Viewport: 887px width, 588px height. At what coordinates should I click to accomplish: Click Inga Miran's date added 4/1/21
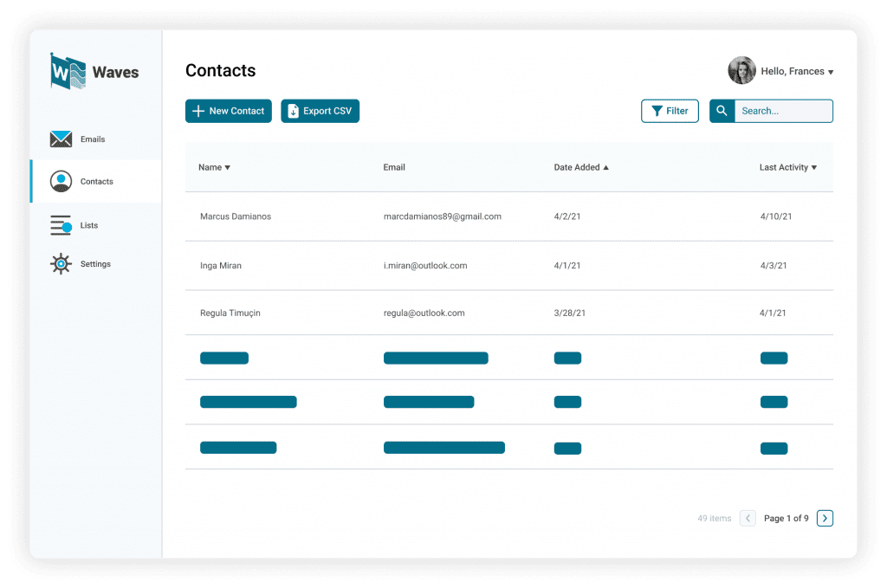567,266
